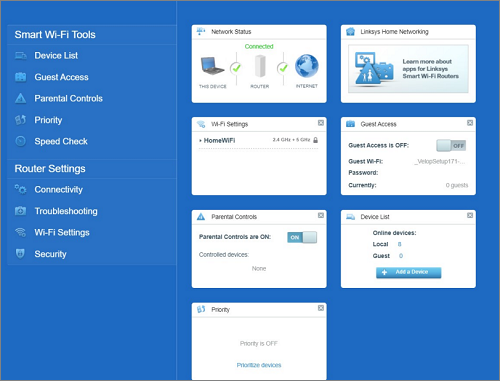
Task: Open Device List in sidebar
Action: tap(56, 56)
